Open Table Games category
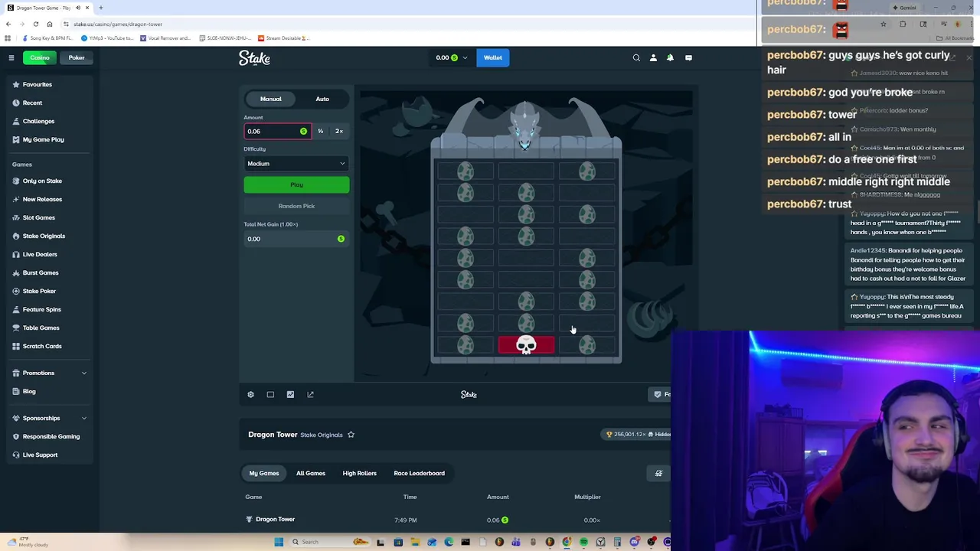The image size is (980, 551). (41, 328)
